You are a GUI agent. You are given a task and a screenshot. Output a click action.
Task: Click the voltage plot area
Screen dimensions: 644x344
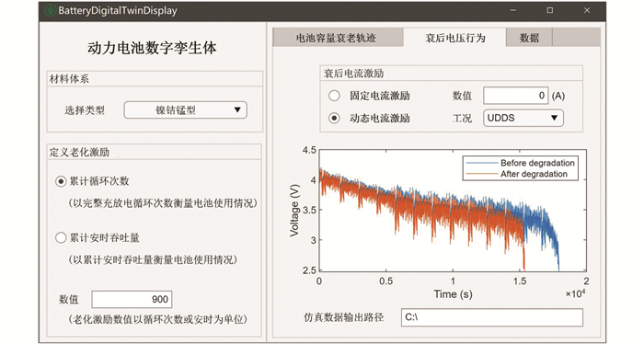tap(453, 211)
